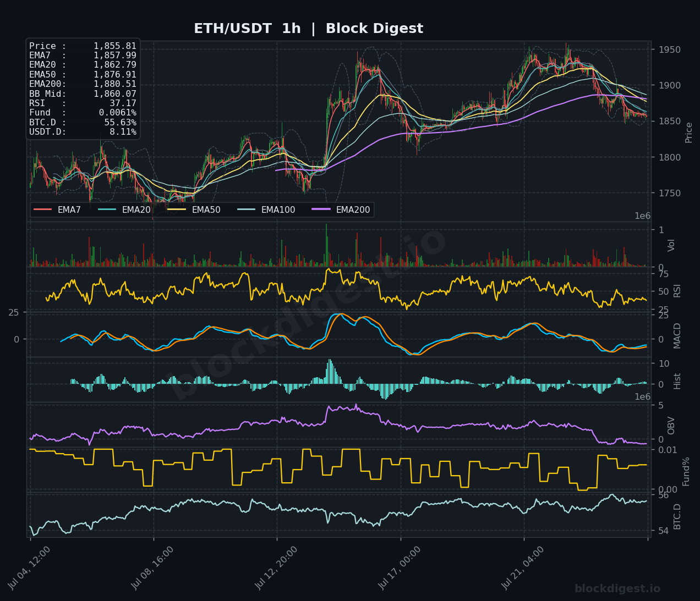Click the Jul 12, 20:00 time label
Screen dimensions: 700x601
[277, 567]
